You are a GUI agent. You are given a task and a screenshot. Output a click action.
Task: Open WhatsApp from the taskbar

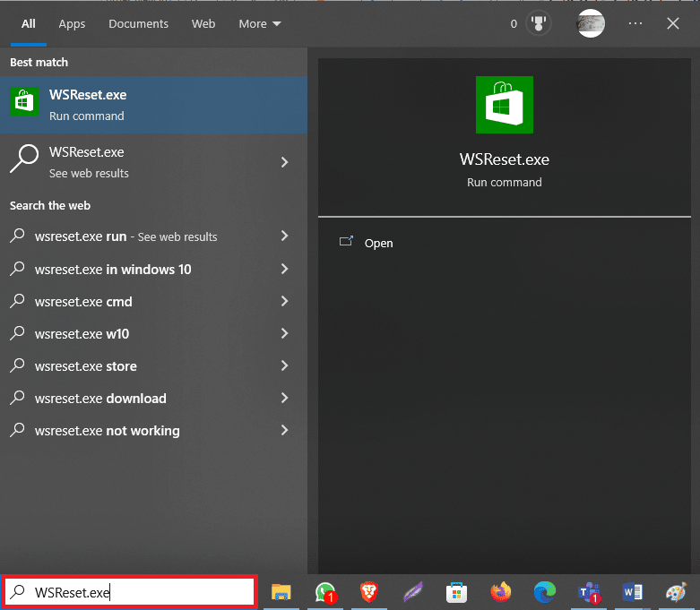point(325,593)
